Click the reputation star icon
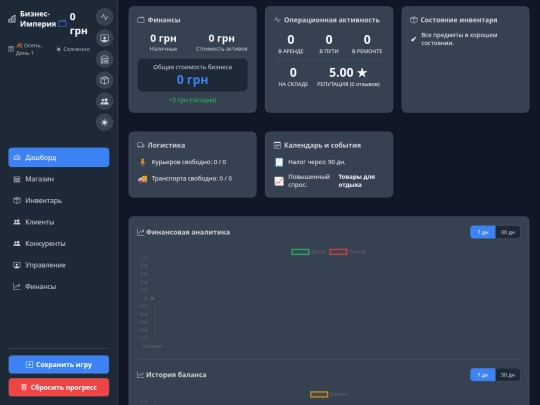The image size is (540, 405). [x=362, y=72]
